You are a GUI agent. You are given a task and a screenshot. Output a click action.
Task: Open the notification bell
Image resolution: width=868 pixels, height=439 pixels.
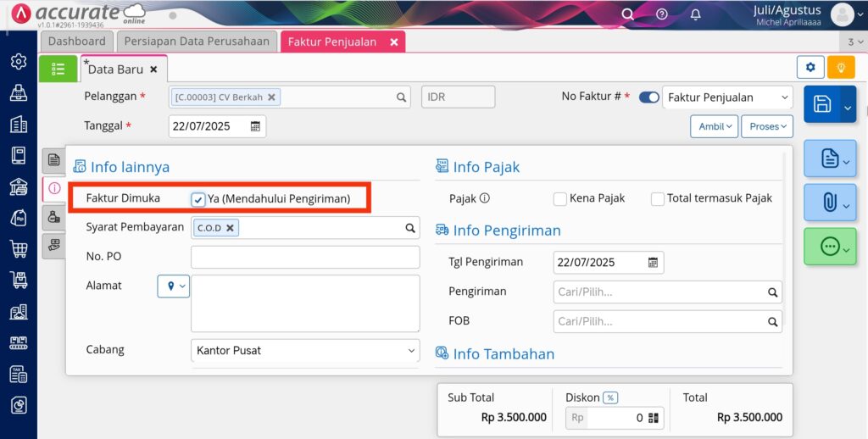[x=696, y=14]
